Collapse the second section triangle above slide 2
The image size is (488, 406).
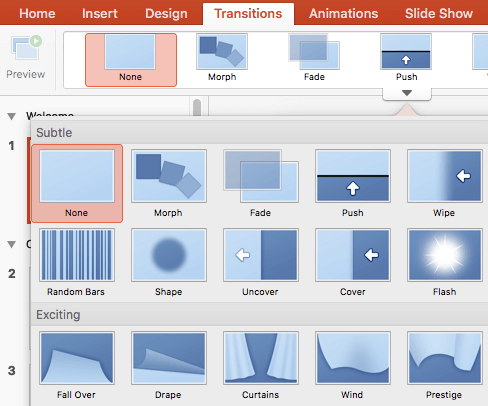pos(12,244)
